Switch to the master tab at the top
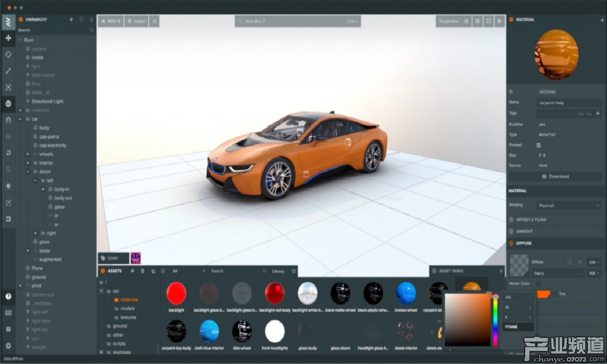This screenshot has height=364, width=607. [x=136, y=21]
